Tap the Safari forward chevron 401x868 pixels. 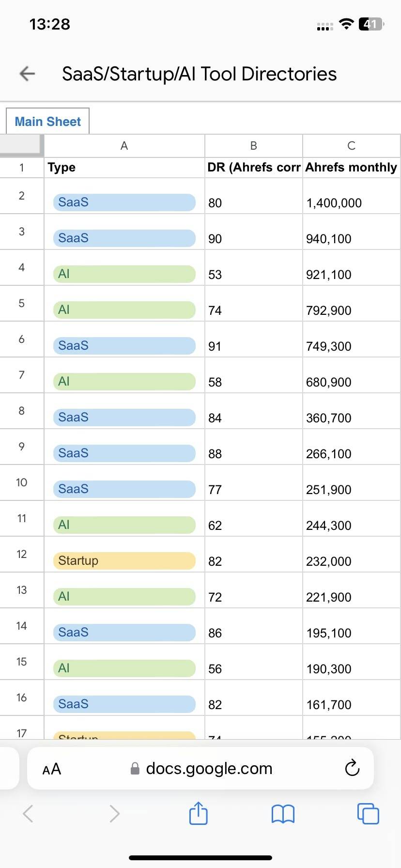[x=114, y=814]
